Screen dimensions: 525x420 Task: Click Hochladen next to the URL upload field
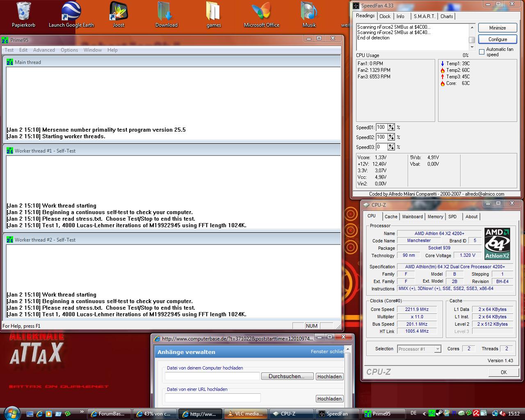point(329,398)
